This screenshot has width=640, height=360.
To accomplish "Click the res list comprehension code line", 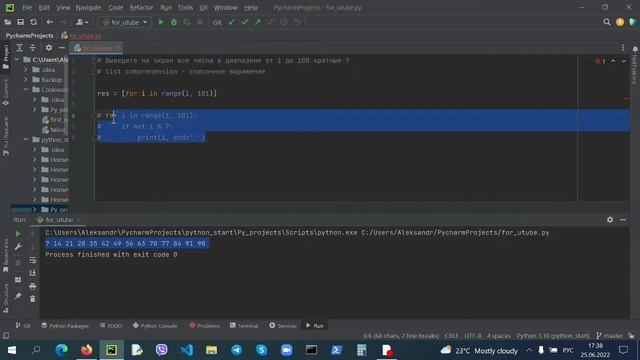I will [x=157, y=93].
